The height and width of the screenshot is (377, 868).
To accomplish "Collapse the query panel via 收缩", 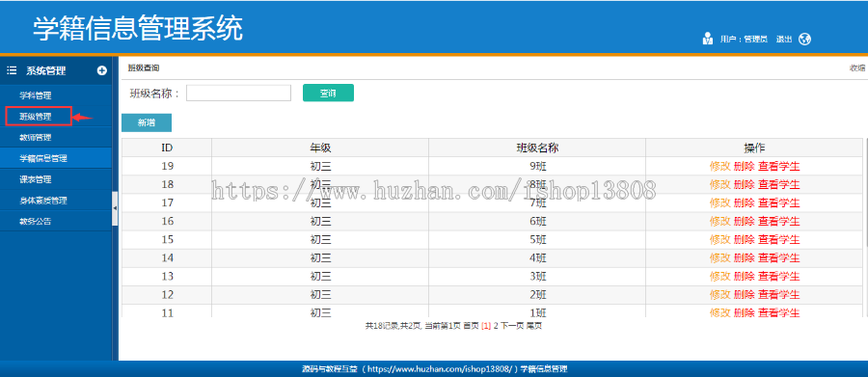I will tap(857, 68).
